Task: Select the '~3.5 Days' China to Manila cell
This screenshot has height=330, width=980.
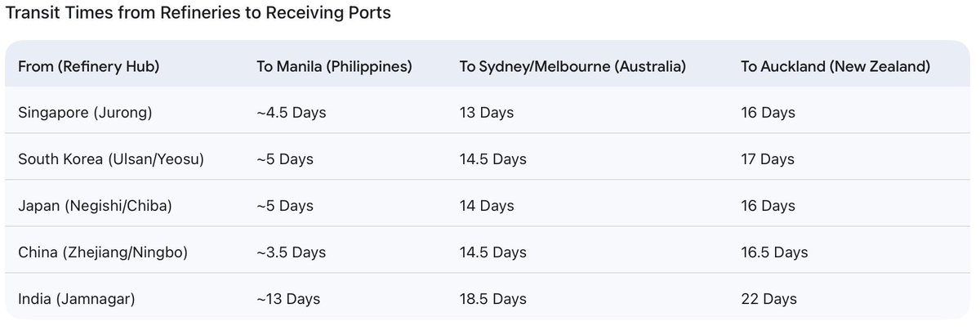Action: [x=292, y=252]
